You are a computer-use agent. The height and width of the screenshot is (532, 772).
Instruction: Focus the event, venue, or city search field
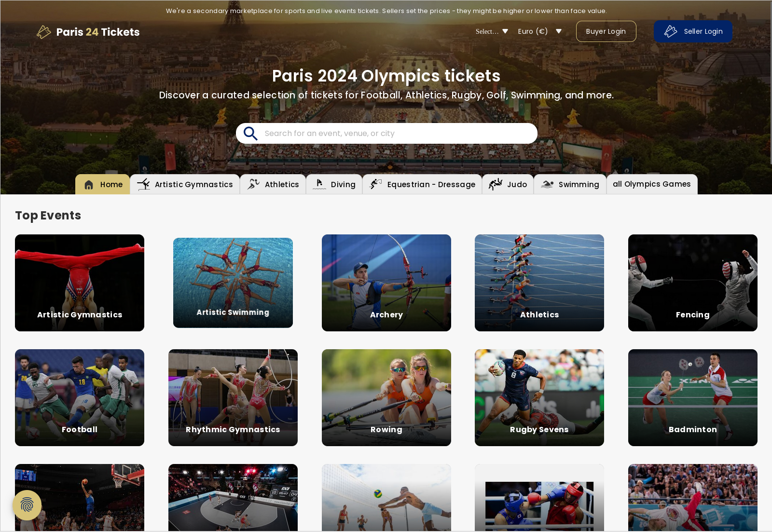point(386,133)
